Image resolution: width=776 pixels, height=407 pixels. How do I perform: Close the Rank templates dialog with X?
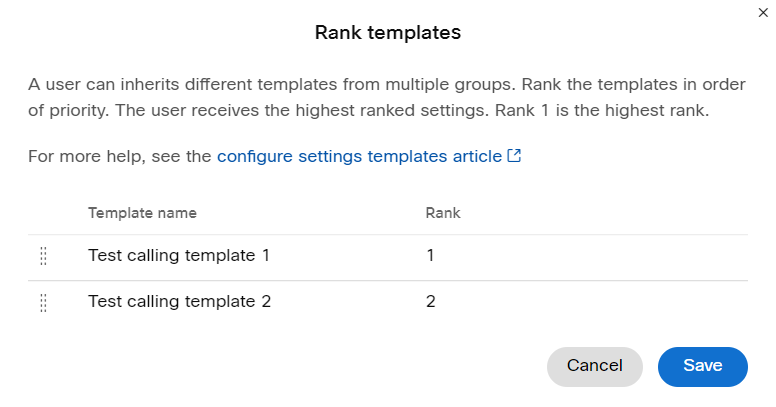point(763,13)
